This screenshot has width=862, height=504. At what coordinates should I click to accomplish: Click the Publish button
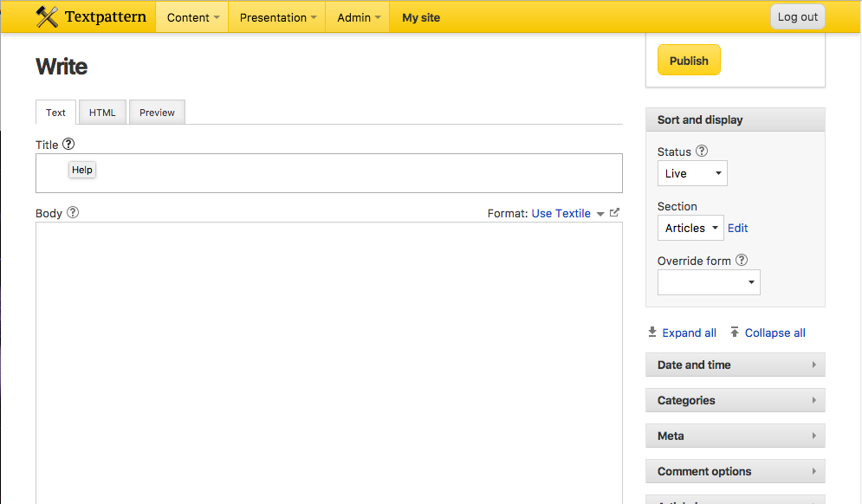(x=688, y=60)
